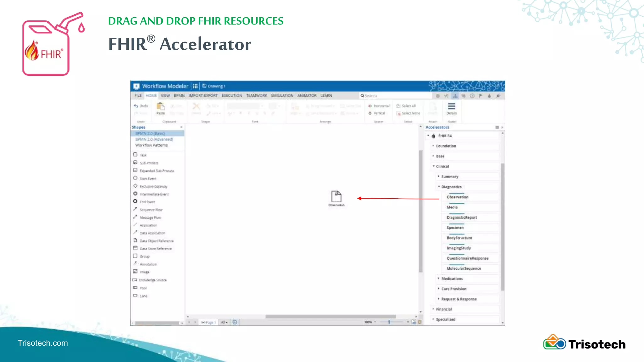Open the app launcher grid icon
644x362 pixels.
(x=195, y=86)
